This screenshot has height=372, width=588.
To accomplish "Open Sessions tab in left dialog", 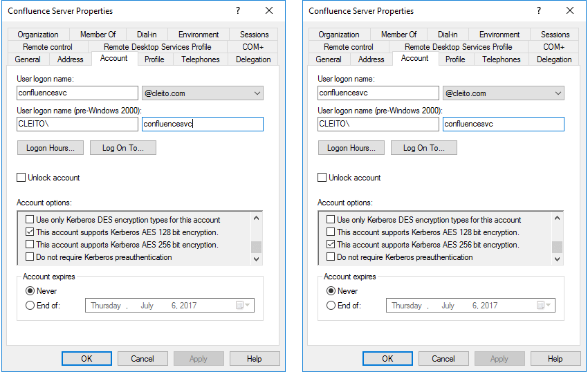I will (255, 35).
